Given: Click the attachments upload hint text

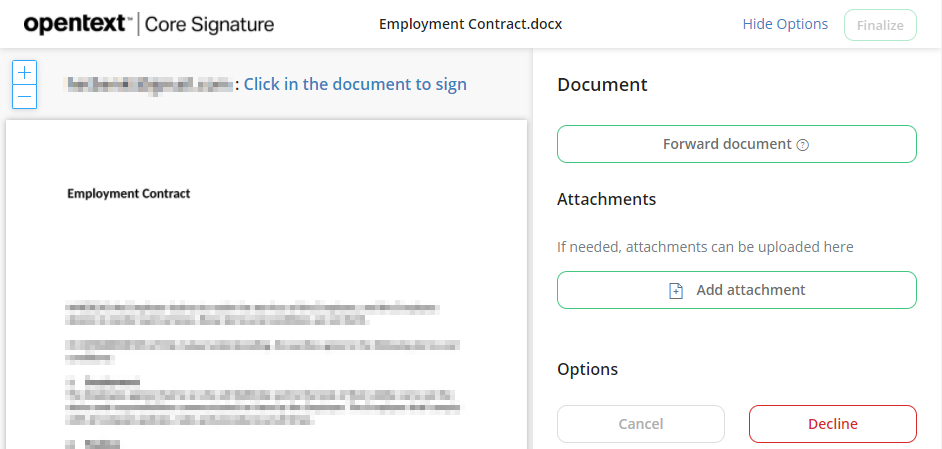Looking at the screenshot, I should pyautogui.click(x=705, y=246).
